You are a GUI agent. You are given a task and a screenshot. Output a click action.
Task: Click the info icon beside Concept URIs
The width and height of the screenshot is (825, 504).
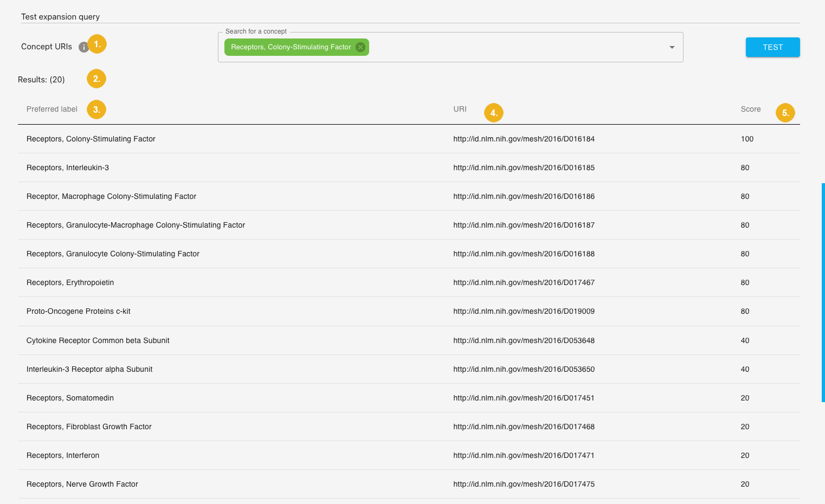[83, 47]
